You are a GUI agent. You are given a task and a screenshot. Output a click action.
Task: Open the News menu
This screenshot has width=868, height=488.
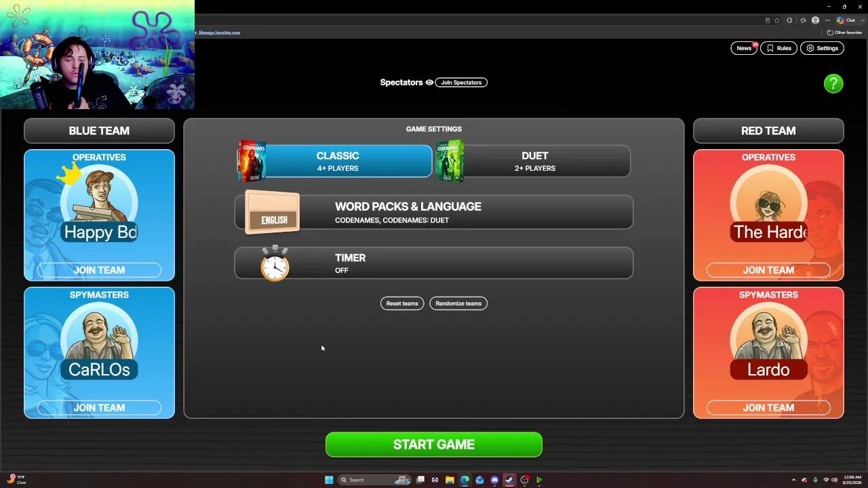(x=744, y=48)
